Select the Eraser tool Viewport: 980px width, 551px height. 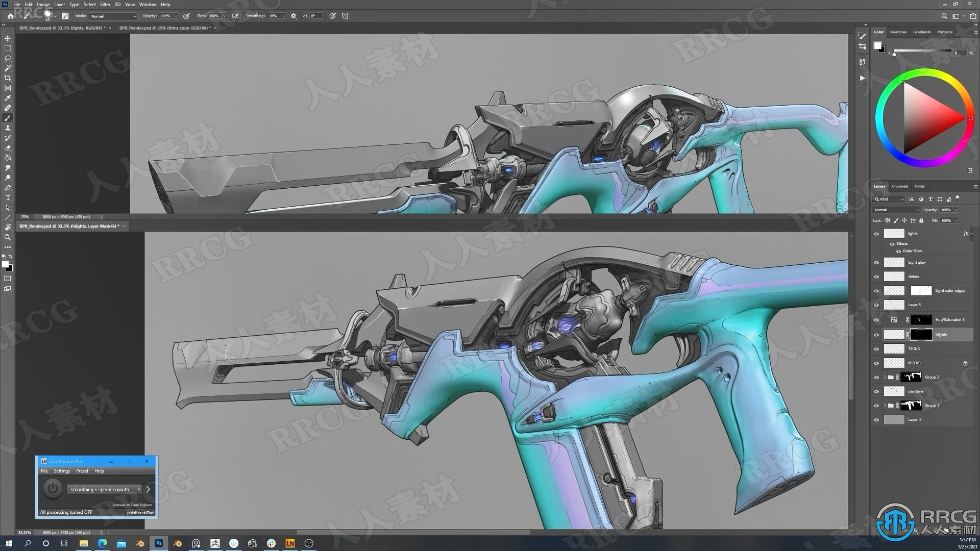(8, 148)
